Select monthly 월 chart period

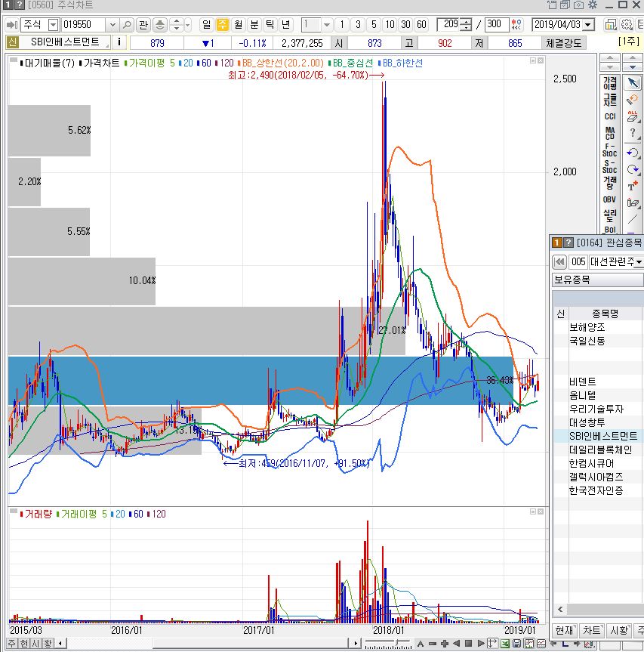239,24
